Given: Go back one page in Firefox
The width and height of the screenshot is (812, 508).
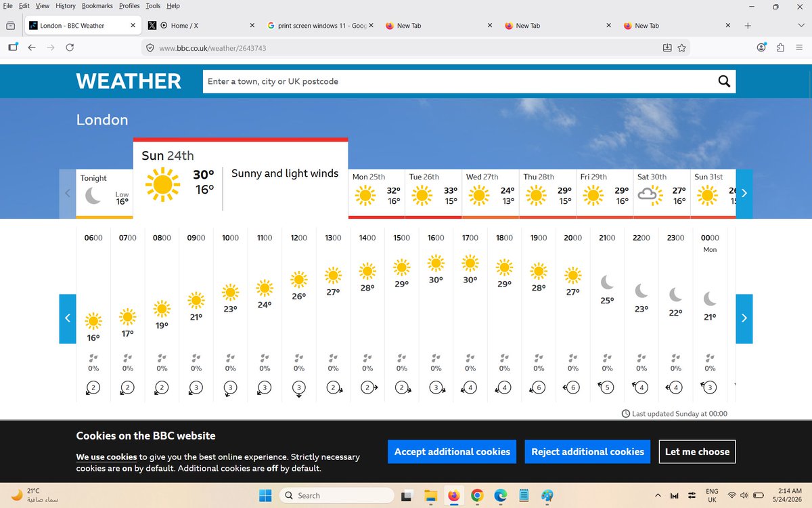Looking at the screenshot, I should coord(32,47).
